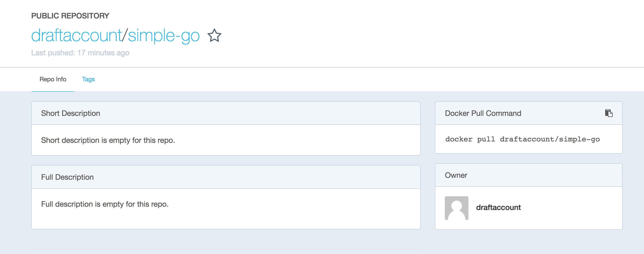Viewport: 644px width, 254px height.
Task: Click the Short Description panel header
Action: pos(226,113)
